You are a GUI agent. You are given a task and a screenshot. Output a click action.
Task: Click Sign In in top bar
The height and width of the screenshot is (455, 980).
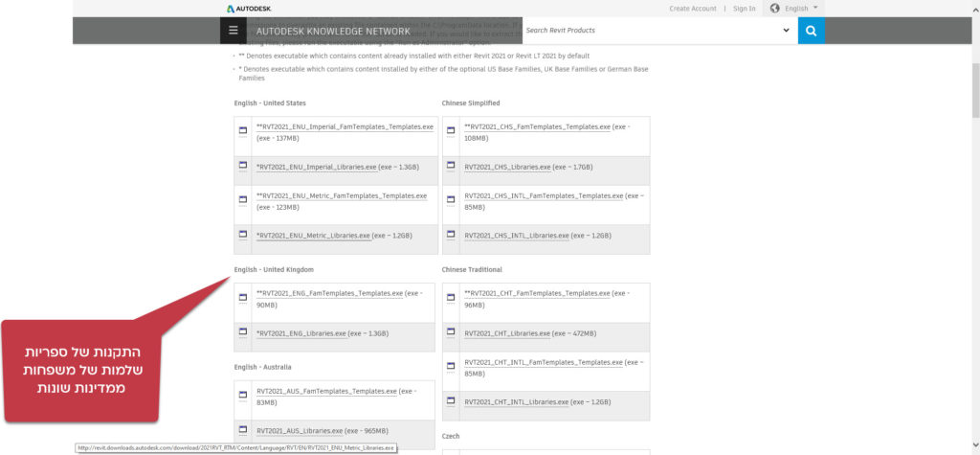[x=744, y=9]
